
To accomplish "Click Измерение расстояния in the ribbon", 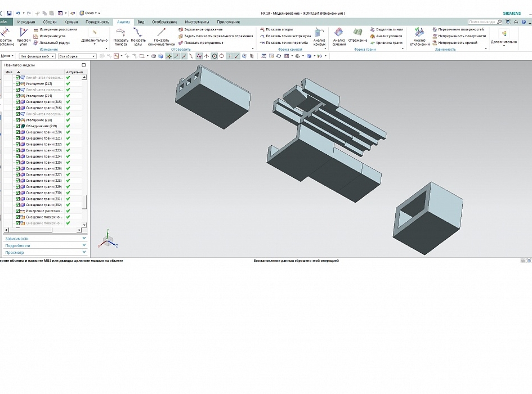I will (x=55, y=29).
